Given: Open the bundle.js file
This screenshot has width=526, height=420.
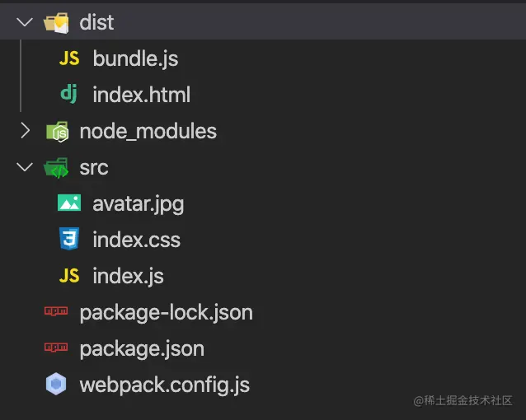Looking at the screenshot, I should coord(135,59).
